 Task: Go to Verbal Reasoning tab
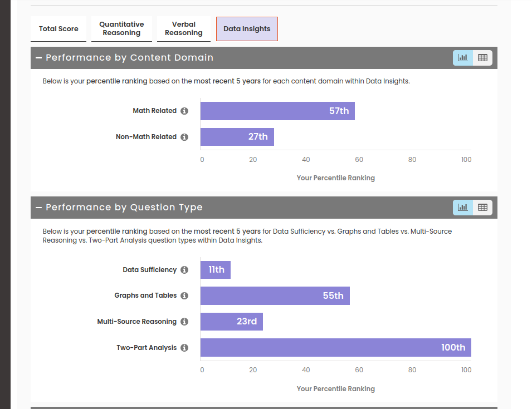183,29
